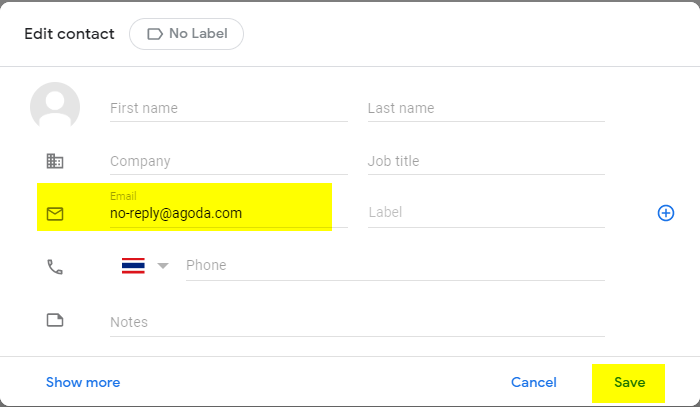Click the tag icon in No Label

click(155, 34)
